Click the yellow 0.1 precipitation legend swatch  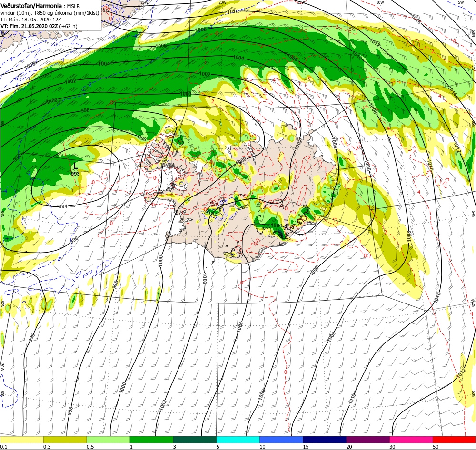[21, 440]
